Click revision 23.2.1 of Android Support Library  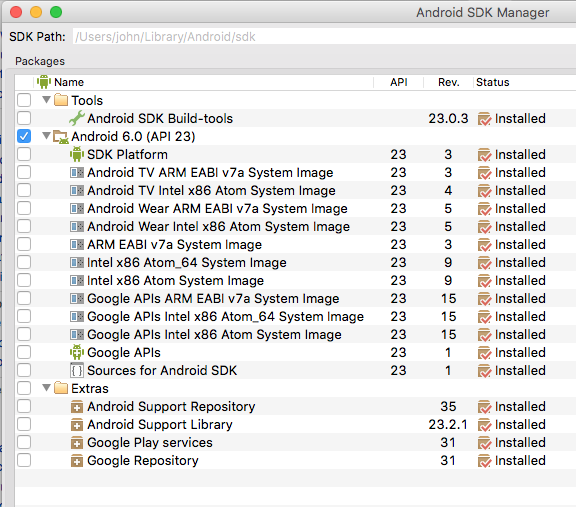pyautogui.click(x=448, y=424)
